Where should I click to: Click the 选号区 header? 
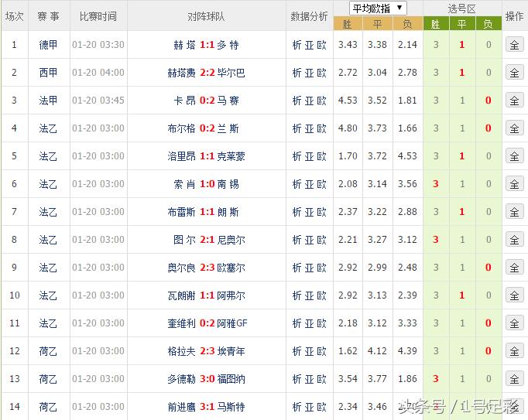[461, 9]
